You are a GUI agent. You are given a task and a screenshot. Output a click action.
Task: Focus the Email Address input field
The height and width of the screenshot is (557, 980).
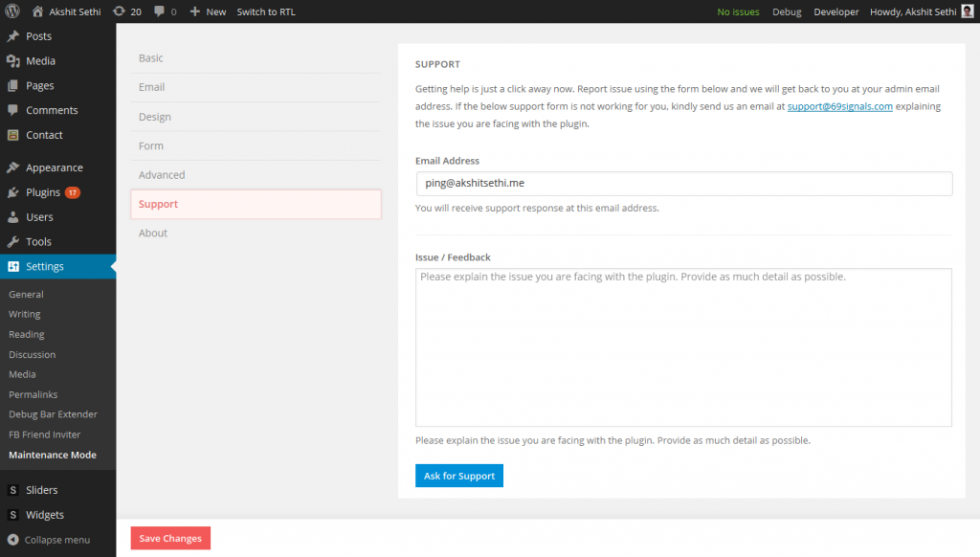point(683,183)
